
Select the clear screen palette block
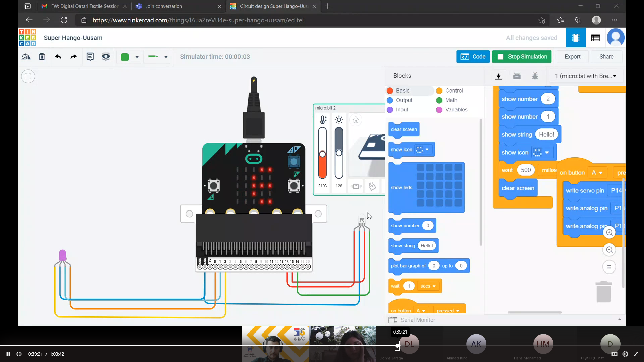tap(404, 129)
